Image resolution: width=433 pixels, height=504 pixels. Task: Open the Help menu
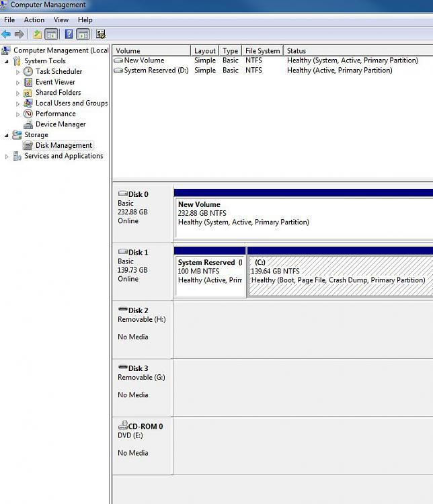[x=85, y=20]
